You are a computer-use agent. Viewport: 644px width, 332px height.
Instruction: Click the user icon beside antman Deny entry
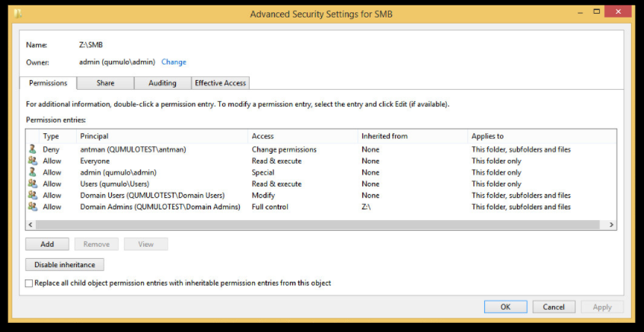pos(32,149)
